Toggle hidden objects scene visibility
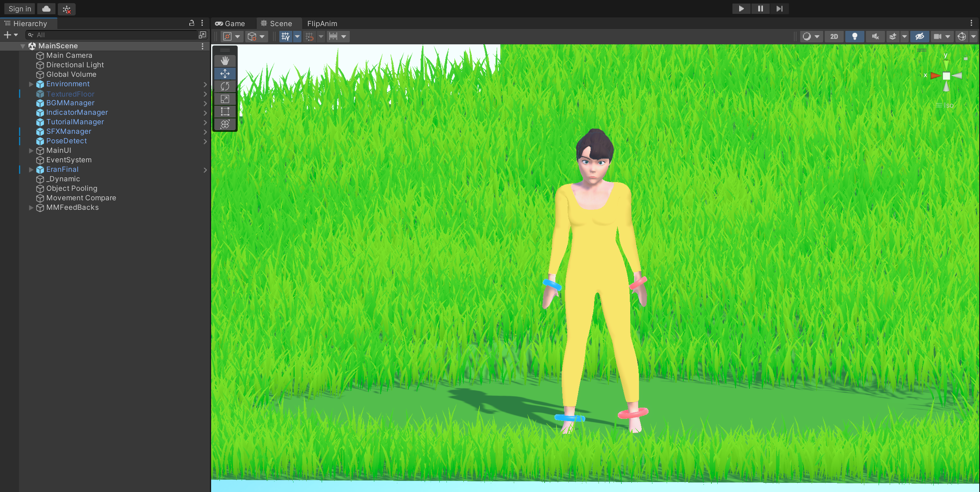This screenshot has width=980, height=492. (919, 36)
